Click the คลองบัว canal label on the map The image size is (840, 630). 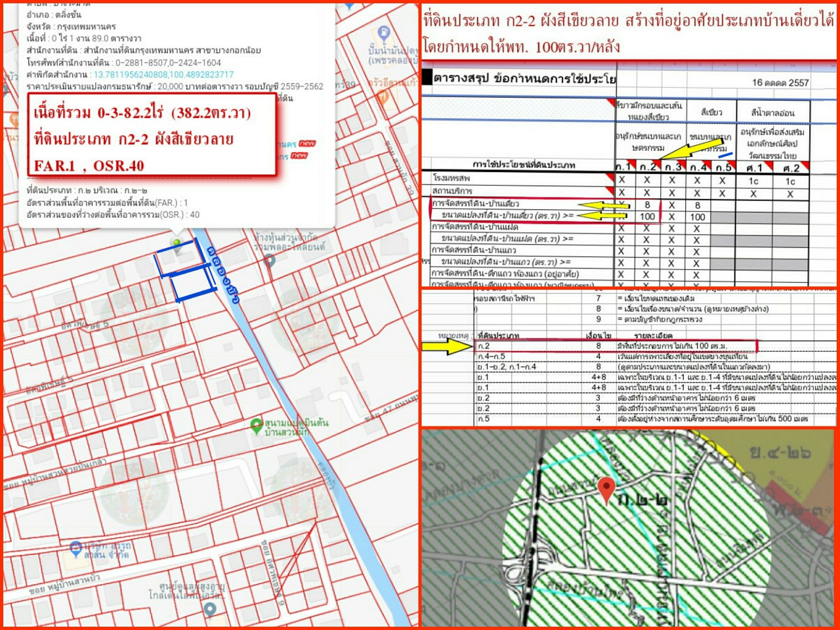point(222,276)
